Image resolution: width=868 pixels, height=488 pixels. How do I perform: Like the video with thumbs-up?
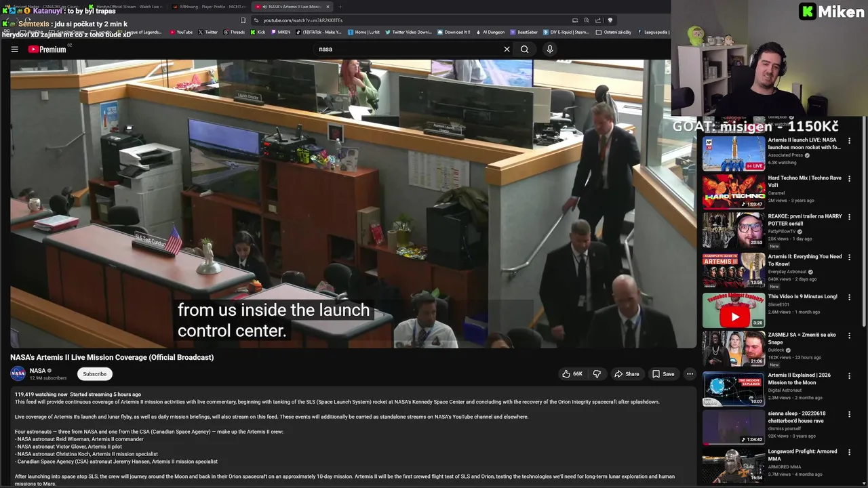572,373
